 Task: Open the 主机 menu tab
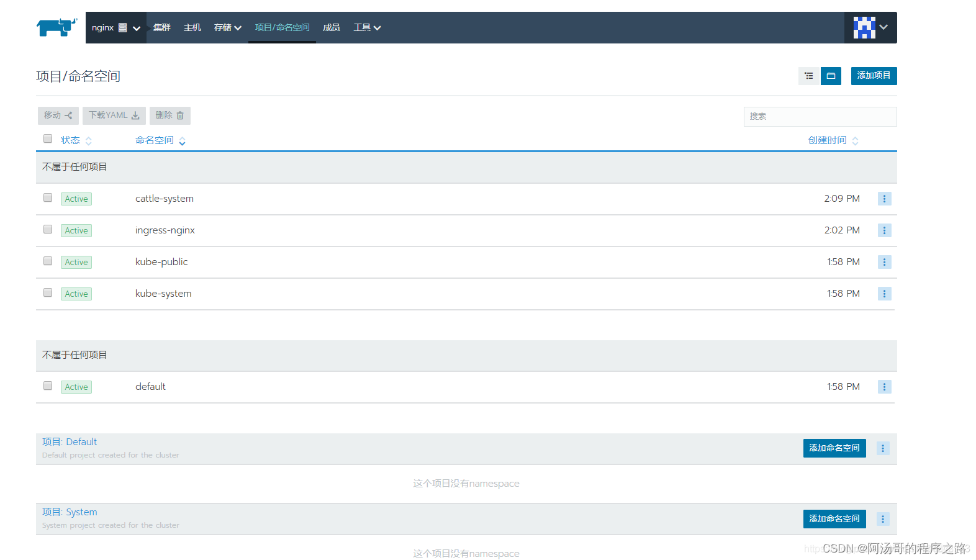(x=192, y=27)
